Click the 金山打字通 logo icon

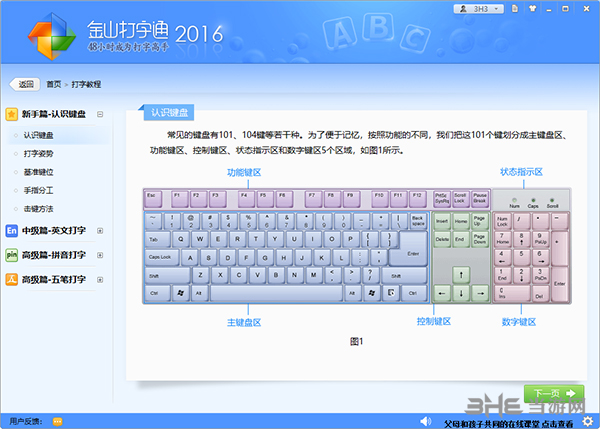(x=52, y=36)
